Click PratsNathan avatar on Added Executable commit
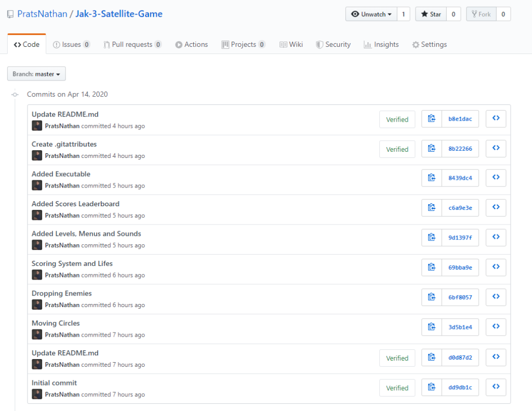Viewport: 532px width, 411px height. point(37,185)
